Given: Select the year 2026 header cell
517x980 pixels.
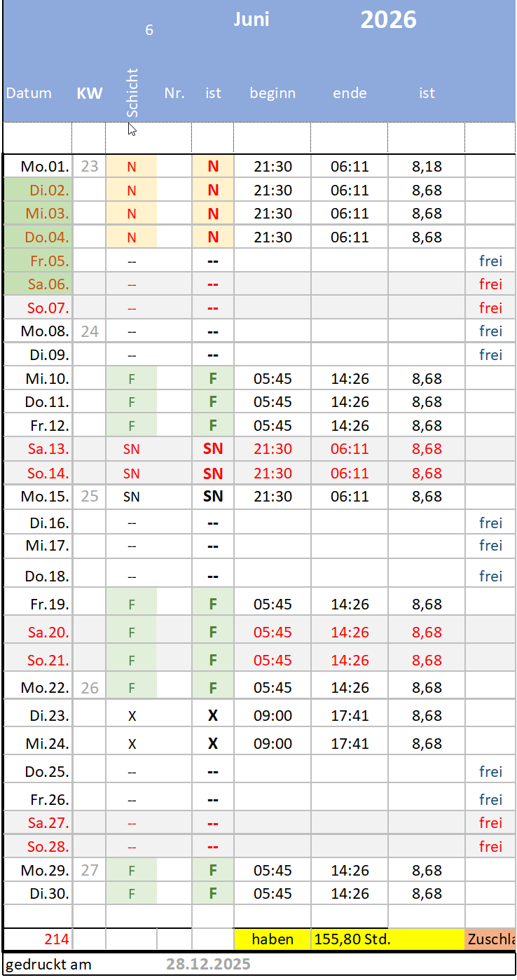Looking at the screenshot, I should click(x=388, y=20).
